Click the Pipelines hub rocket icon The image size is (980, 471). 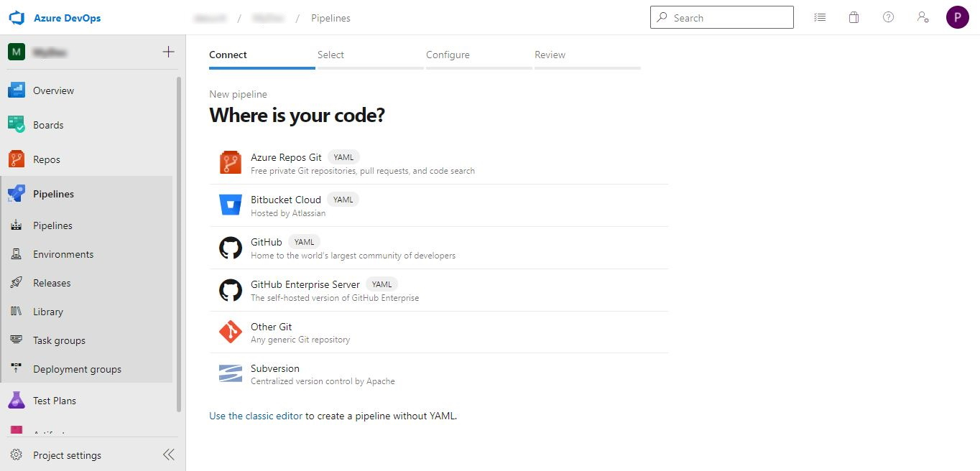[x=17, y=194]
